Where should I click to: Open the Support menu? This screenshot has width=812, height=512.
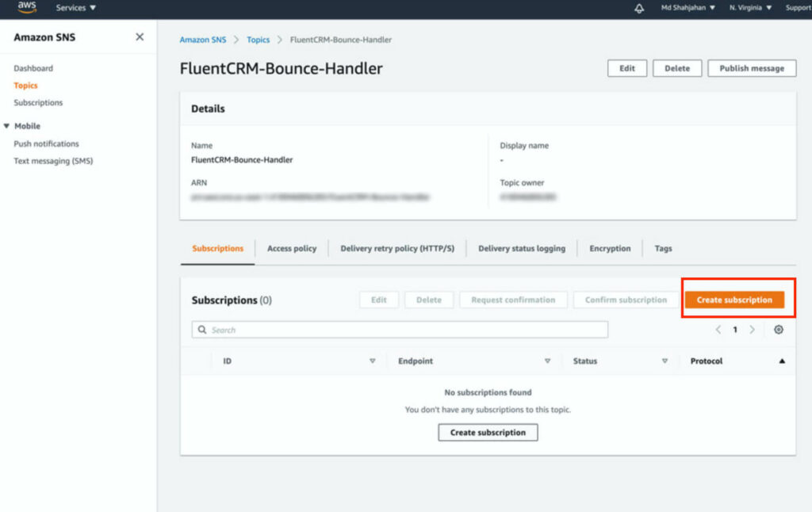pos(798,8)
